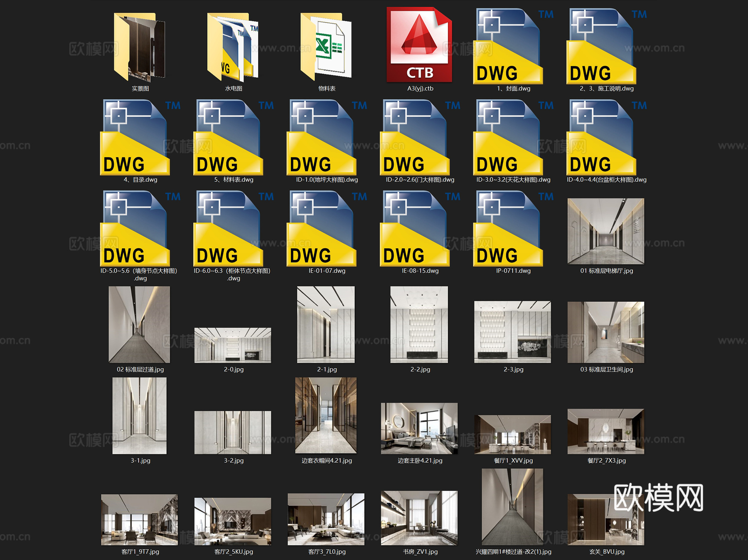Click the file name 'IE-08-15.dwg'
The width and height of the screenshot is (748, 560).
click(x=420, y=271)
